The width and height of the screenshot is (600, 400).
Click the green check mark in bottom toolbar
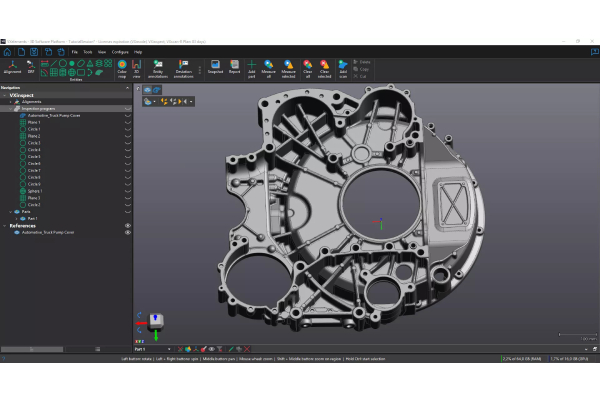pos(231,349)
